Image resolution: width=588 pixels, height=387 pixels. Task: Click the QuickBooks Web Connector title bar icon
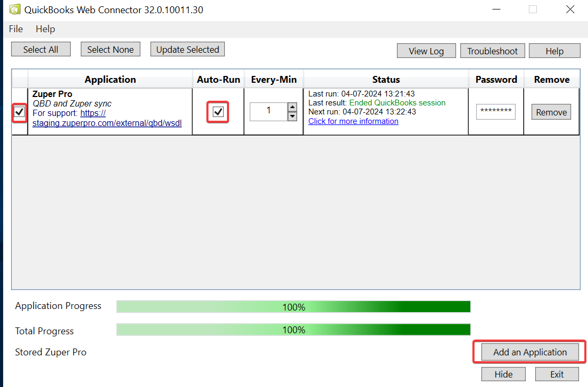15,9
